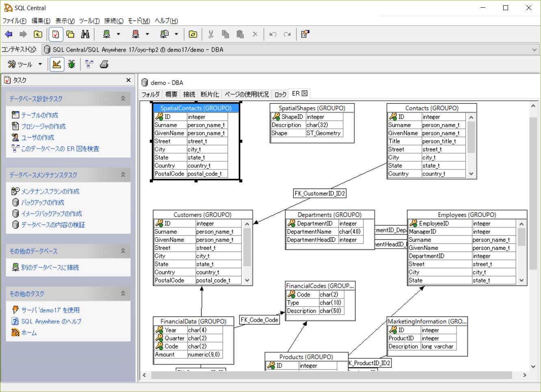This screenshot has width=541, height=392.
Task: Click the イメージバックアップの作成 link
Action: [52, 214]
